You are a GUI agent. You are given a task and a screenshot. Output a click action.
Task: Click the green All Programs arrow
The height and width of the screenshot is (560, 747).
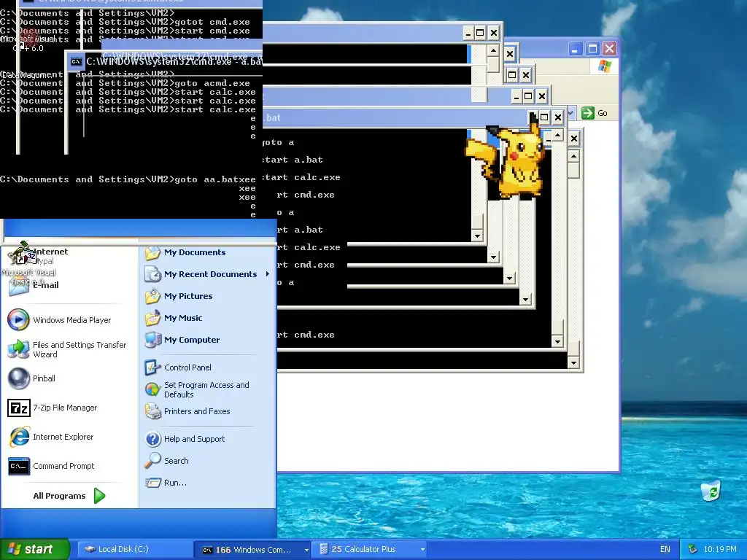99,496
